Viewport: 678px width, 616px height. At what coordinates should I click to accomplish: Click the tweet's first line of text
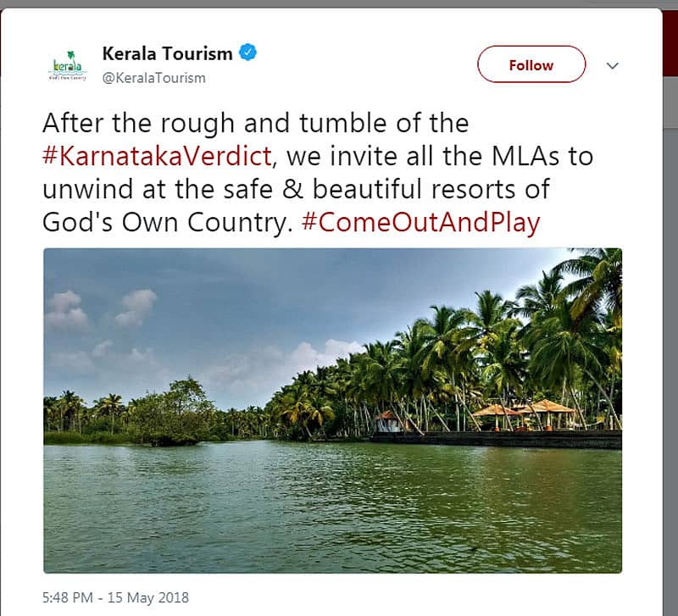255,124
